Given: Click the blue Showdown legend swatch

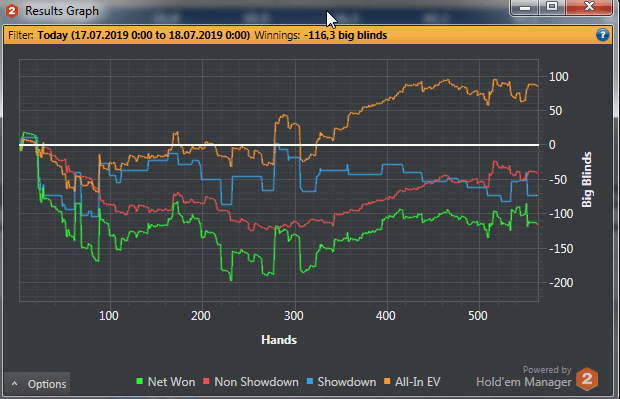Looking at the screenshot, I should point(310,382).
